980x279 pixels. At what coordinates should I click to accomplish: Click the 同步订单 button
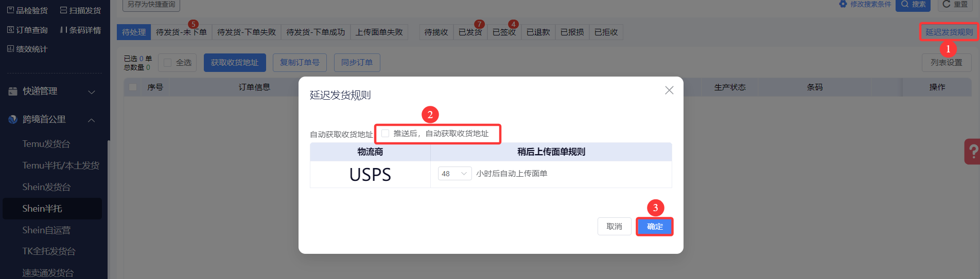(357, 62)
